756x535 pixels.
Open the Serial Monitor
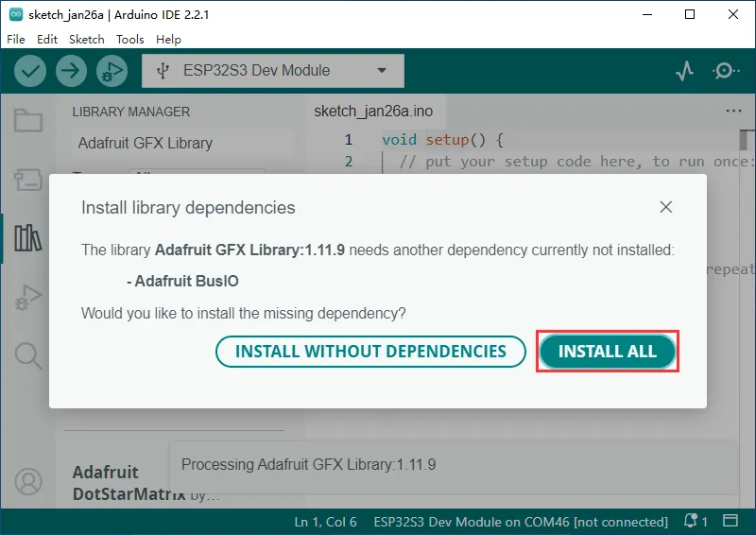click(726, 71)
